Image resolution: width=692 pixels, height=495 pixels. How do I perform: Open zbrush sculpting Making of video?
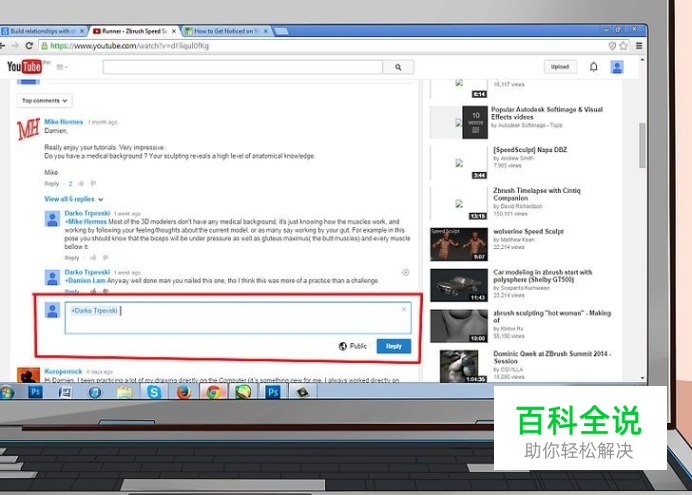(x=552, y=316)
